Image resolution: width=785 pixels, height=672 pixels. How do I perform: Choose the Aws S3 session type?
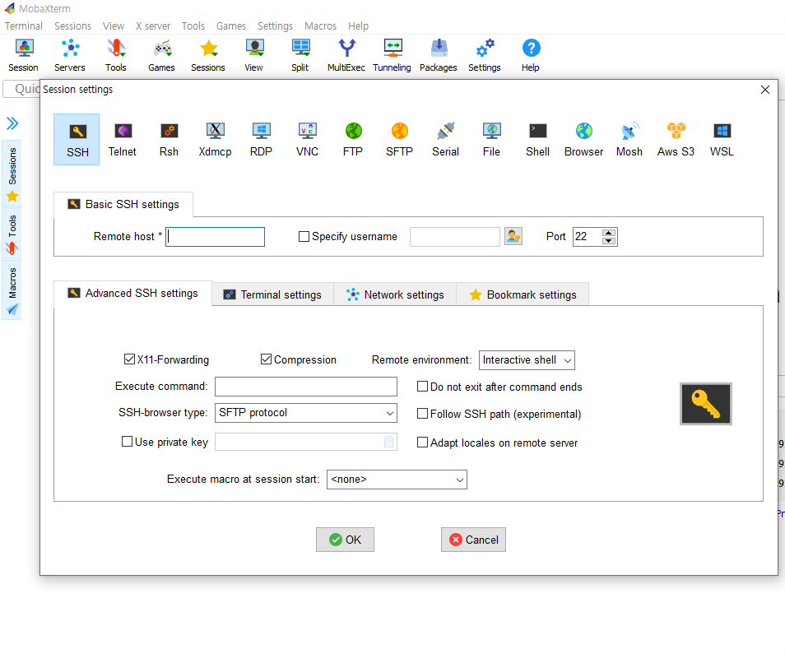pyautogui.click(x=676, y=139)
